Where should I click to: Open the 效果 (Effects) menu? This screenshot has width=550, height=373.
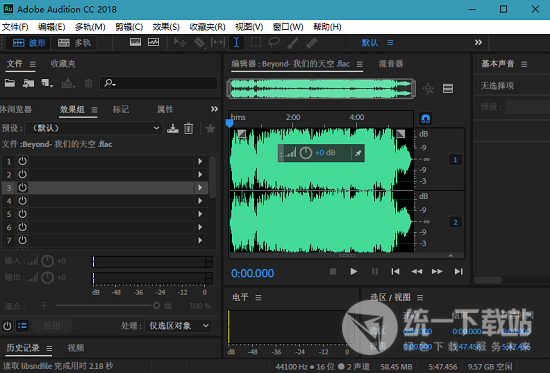(x=166, y=27)
